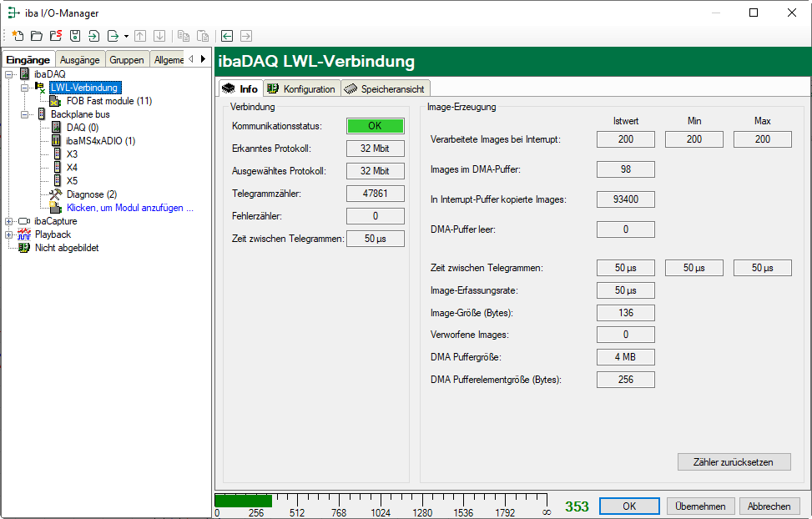Click the forward arrow toolbar icon

(x=246, y=36)
